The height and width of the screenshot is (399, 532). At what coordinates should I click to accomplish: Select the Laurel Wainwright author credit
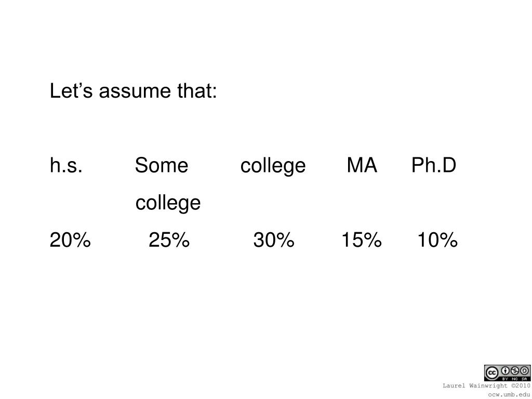pyautogui.click(x=475, y=386)
